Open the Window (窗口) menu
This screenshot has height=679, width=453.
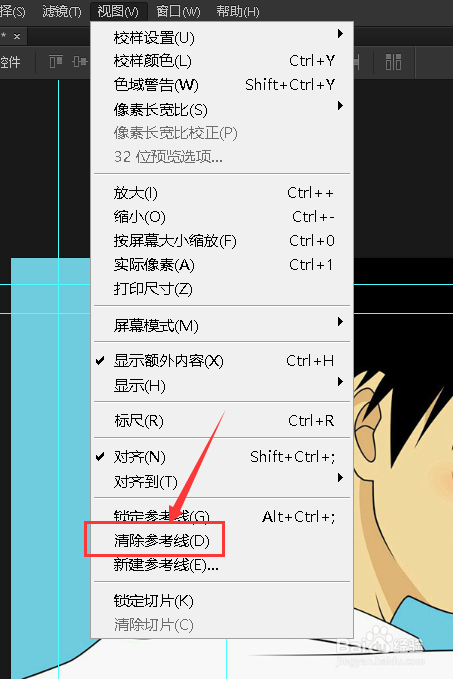[x=178, y=11]
